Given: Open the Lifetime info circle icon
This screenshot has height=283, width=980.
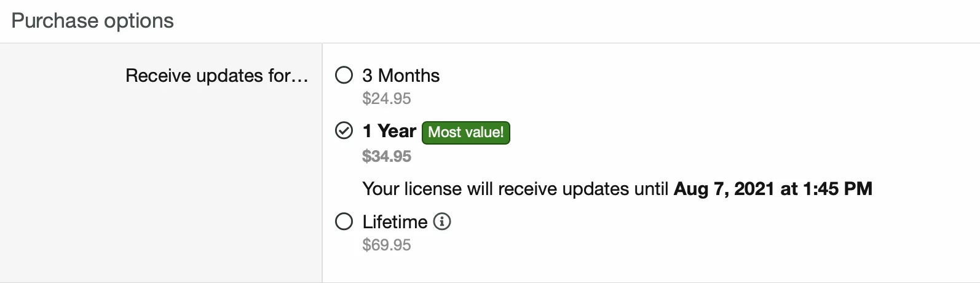Looking at the screenshot, I should pos(442,221).
